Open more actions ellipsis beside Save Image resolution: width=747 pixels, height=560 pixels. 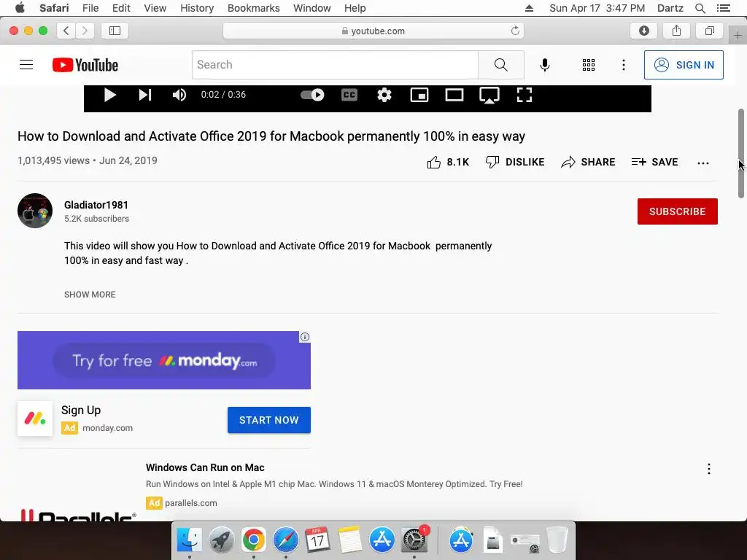pyautogui.click(x=703, y=163)
